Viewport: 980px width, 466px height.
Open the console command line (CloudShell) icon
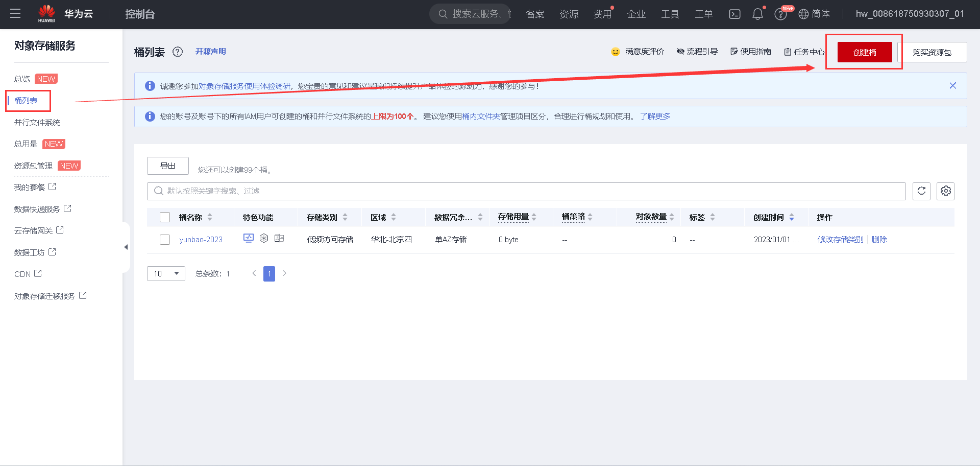coord(734,14)
